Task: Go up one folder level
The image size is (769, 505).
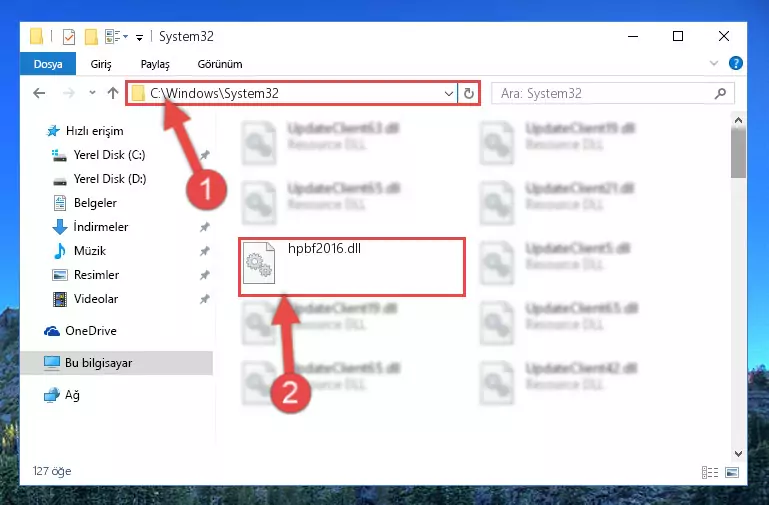Action: tap(113, 93)
